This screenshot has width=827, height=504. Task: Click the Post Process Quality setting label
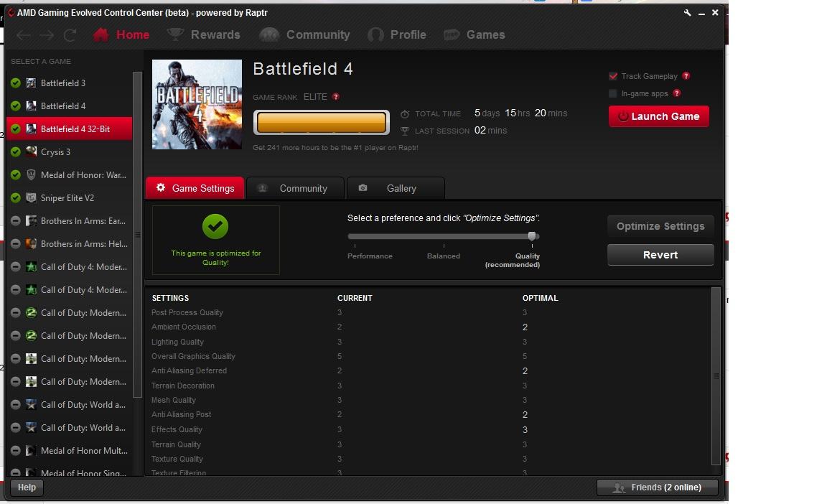(187, 312)
